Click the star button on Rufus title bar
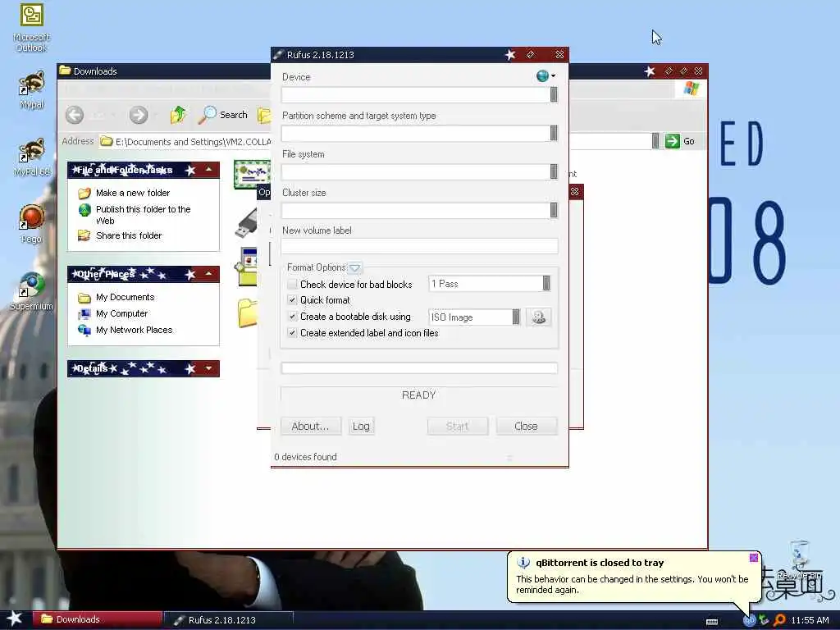The height and width of the screenshot is (630, 840). (510, 55)
